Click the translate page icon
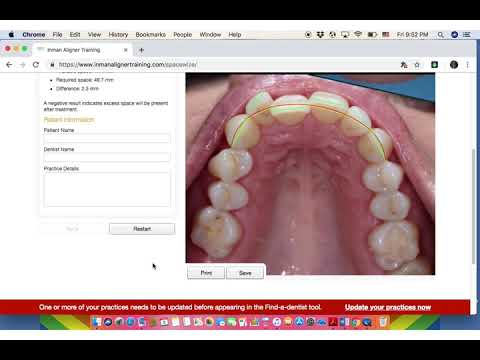The width and height of the screenshot is (480, 360). pyautogui.click(x=404, y=65)
